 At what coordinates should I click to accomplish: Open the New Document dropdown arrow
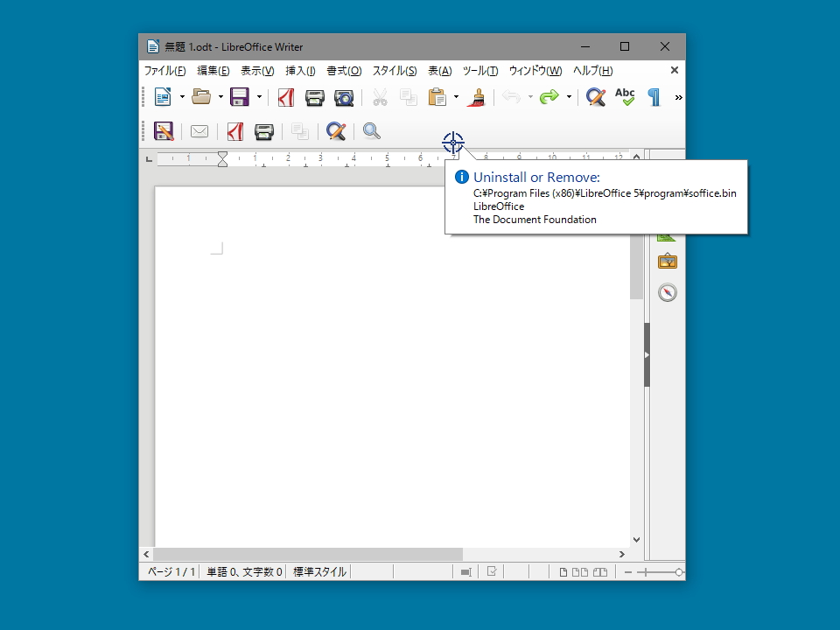(182, 97)
